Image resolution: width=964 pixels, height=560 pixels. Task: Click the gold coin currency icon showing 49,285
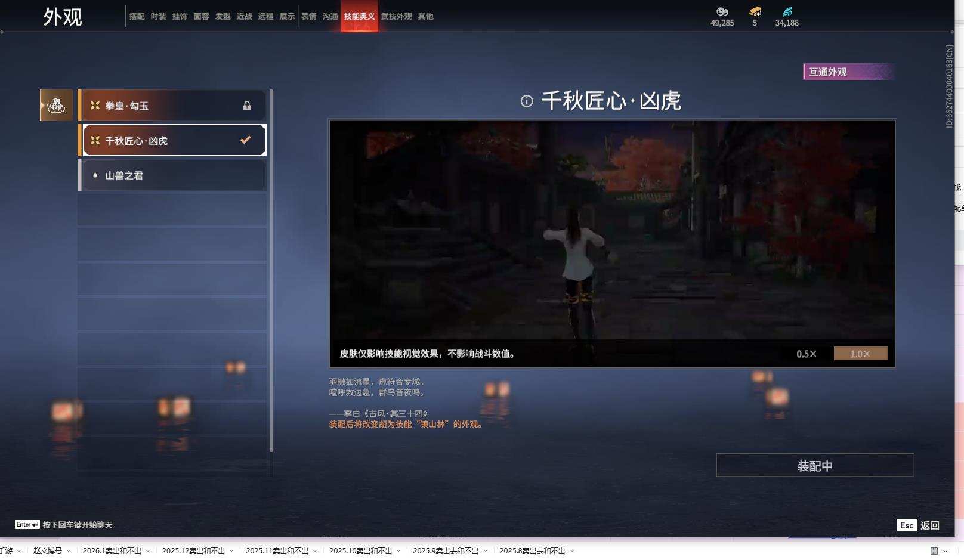click(722, 11)
